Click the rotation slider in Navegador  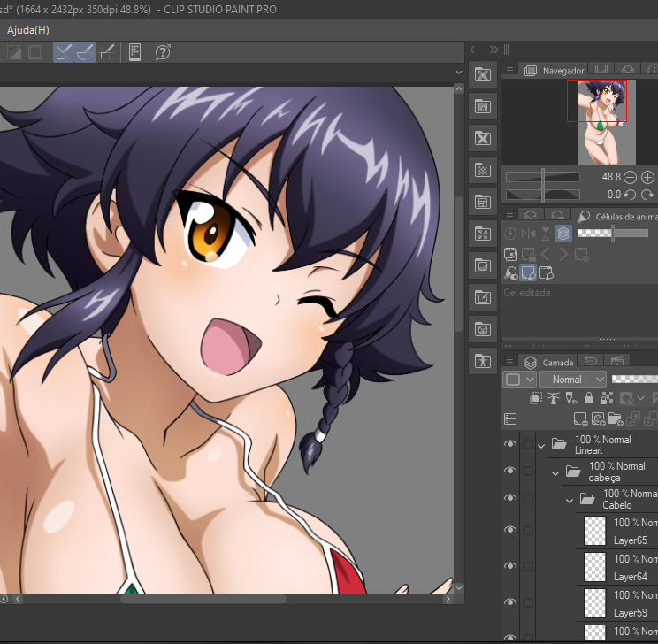543,195
